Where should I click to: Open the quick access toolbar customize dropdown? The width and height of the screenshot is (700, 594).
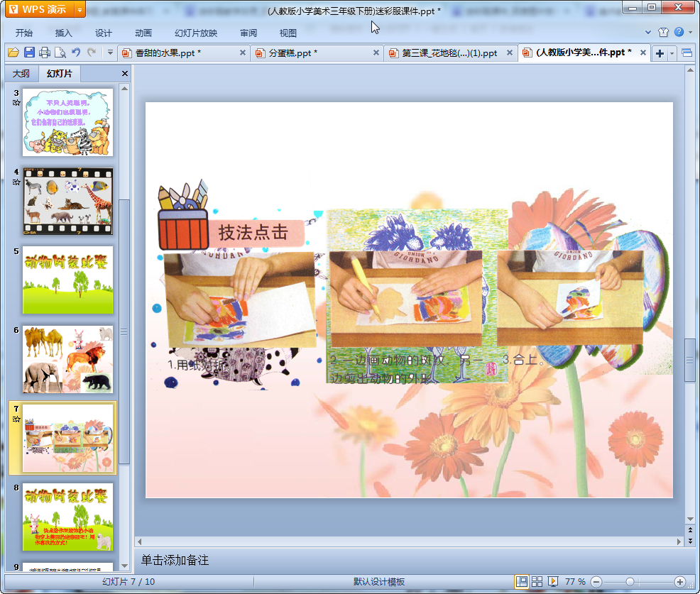point(110,53)
